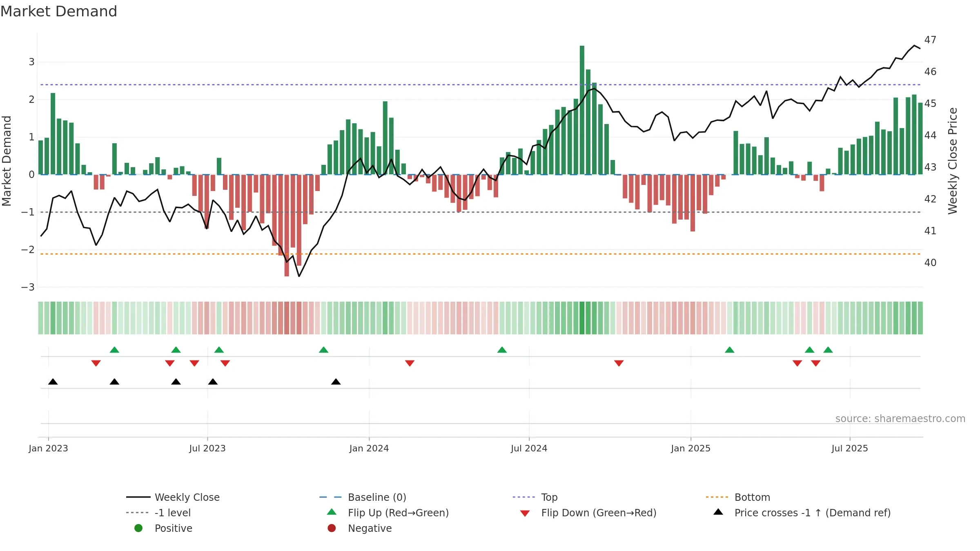Screen dimensions: 980x551
Task: Click the red Negative circle in the legend
Action: pyautogui.click(x=332, y=528)
